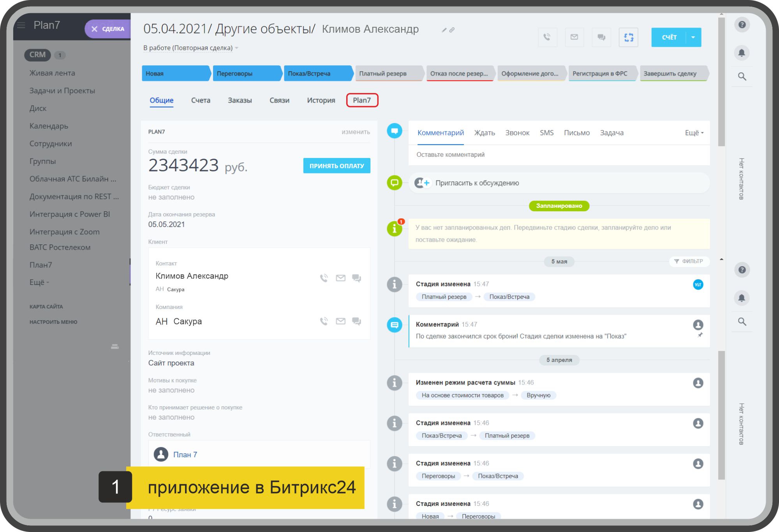This screenshot has height=532, width=779.
Task: Click the pin icon on the comment
Action: pos(700,335)
